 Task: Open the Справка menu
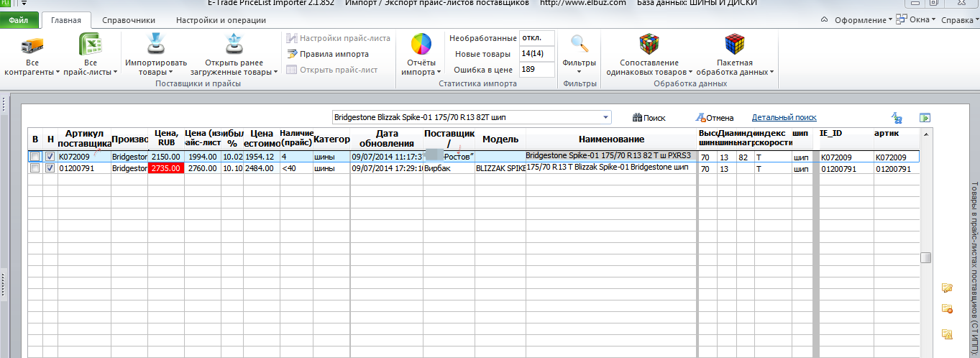[960, 20]
